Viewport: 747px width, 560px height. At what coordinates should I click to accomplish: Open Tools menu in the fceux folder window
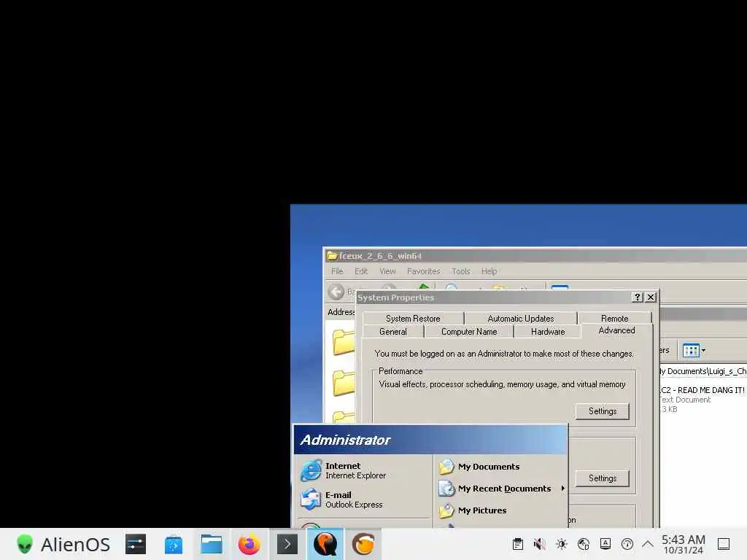(x=461, y=271)
